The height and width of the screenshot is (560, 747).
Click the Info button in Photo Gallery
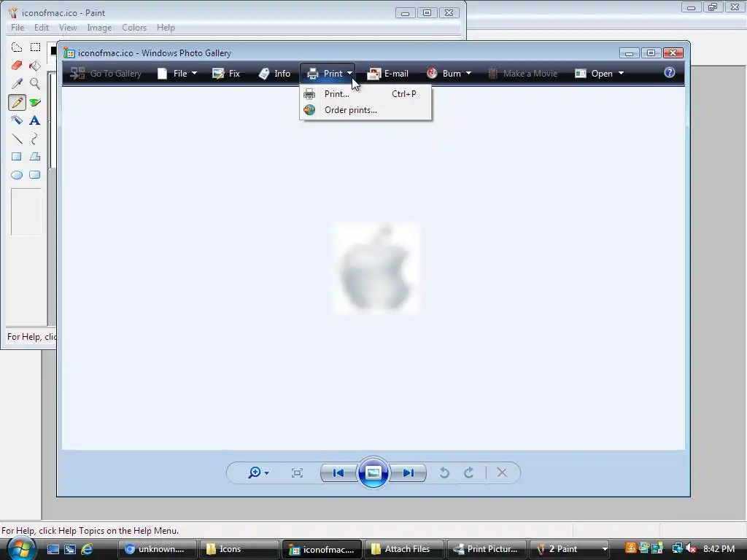[274, 74]
